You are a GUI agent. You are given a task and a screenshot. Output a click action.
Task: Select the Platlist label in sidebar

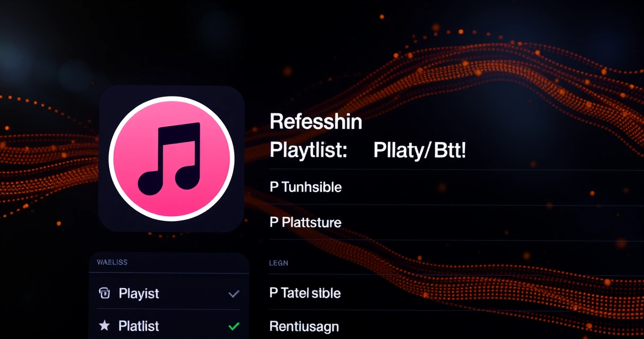click(x=139, y=326)
